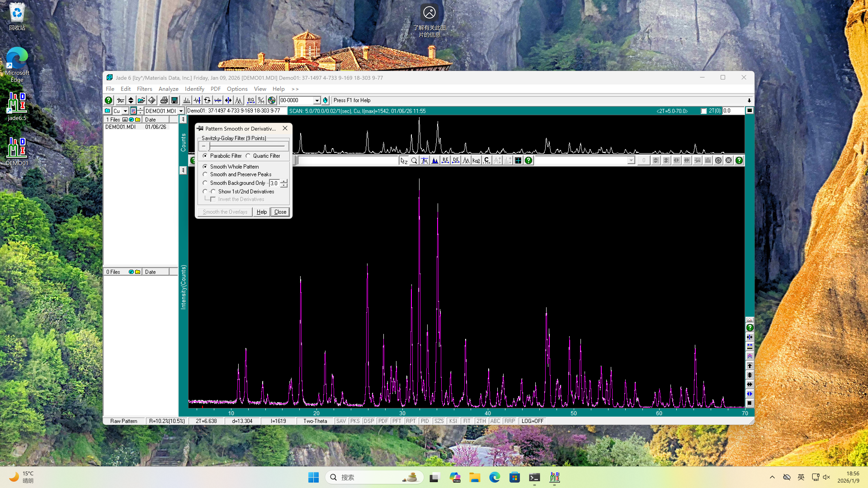
Task: Select Smooth and Preserve Peaks option
Action: point(205,174)
